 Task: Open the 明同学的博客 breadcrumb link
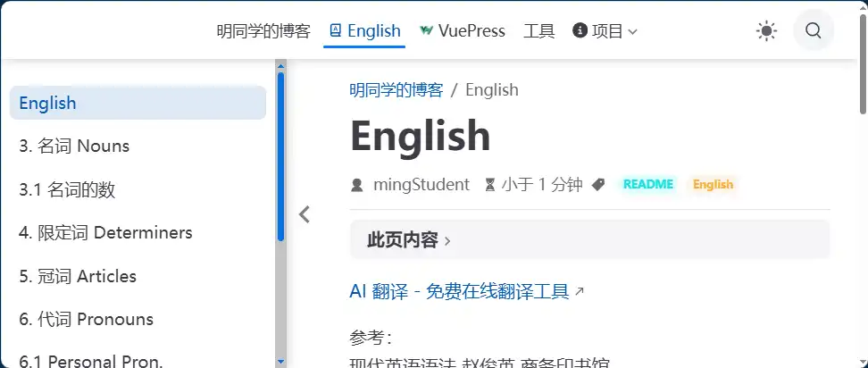(396, 89)
